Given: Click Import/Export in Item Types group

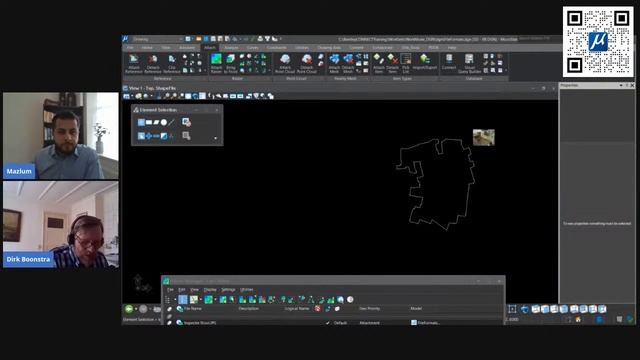Looking at the screenshot, I should click(425, 61).
